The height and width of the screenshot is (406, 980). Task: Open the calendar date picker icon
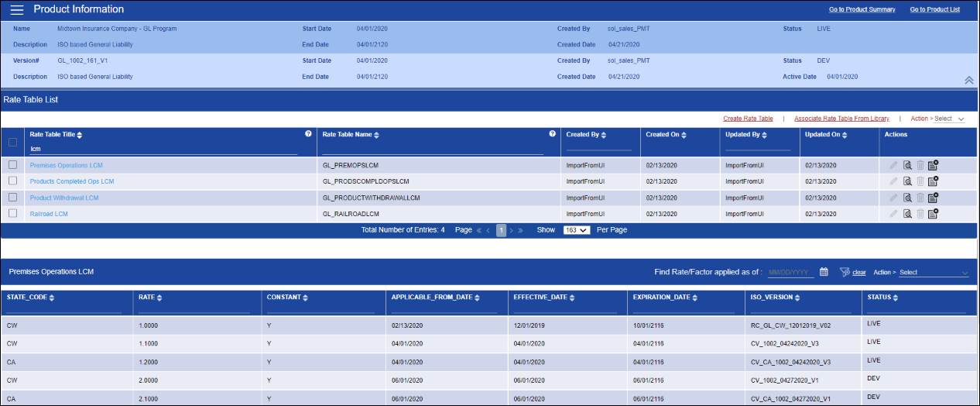pyautogui.click(x=824, y=272)
